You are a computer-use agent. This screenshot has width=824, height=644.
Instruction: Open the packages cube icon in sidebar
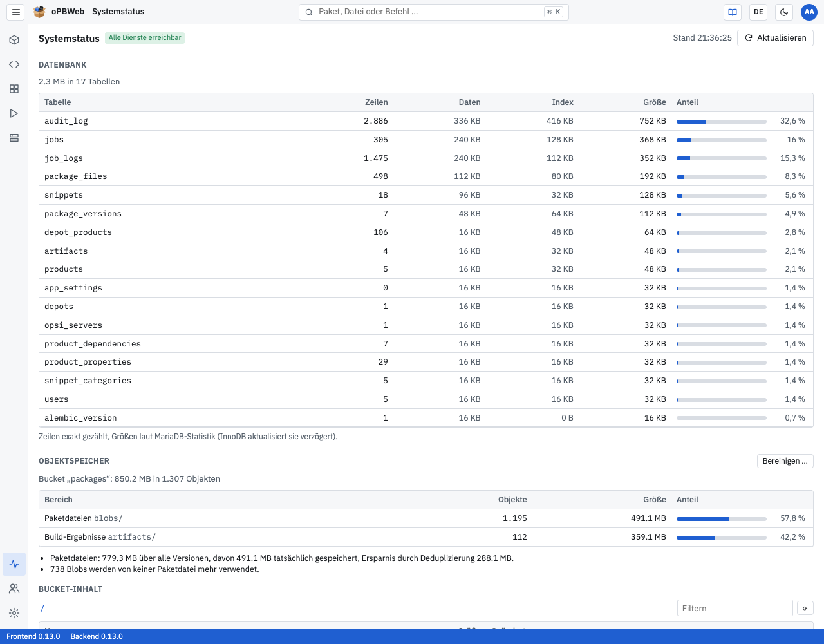pos(14,40)
